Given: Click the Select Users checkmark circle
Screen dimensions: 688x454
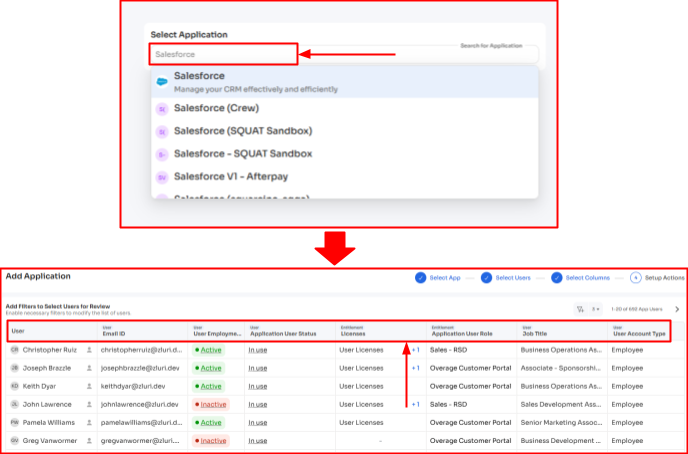Looking at the screenshot, I should 486,278.
